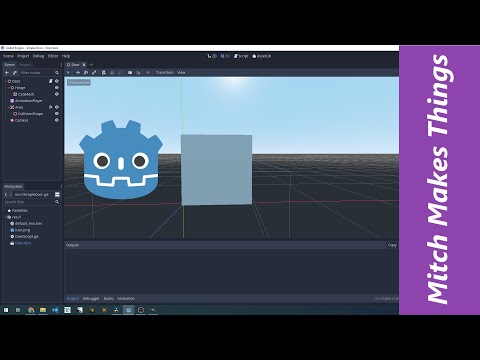This screenshot has width=480, height=360.
Task: Open the AssetLib workspace
Action: tap(262, 56)
